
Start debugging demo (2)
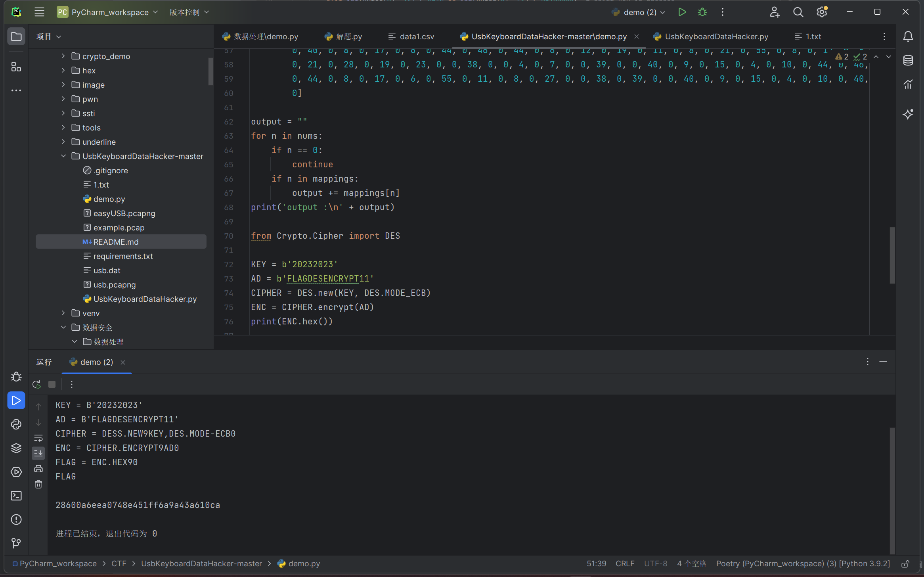[x=702, y=12]
